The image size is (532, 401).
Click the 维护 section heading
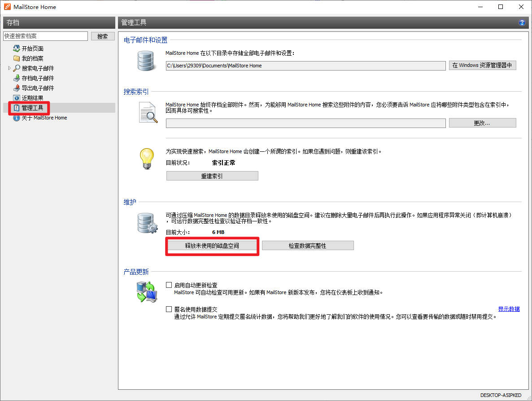130,202
